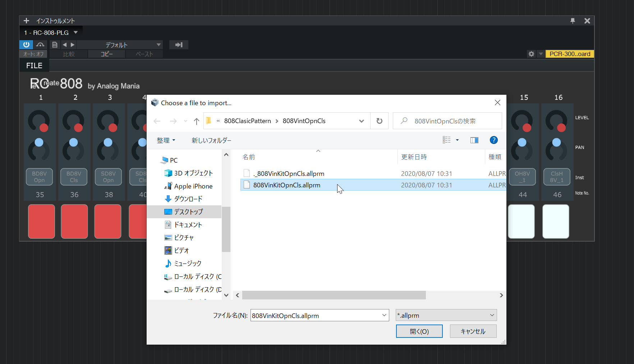Select the PCR-300..oard controller label
The height and width of the screenshot is (364, 634).
tap(570, 54)
